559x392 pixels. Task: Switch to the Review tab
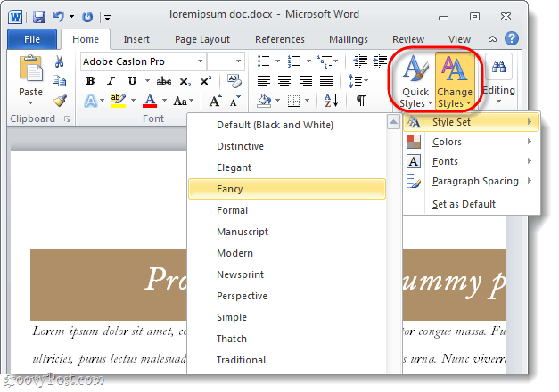pyautogui.click(x=408, y=39)
